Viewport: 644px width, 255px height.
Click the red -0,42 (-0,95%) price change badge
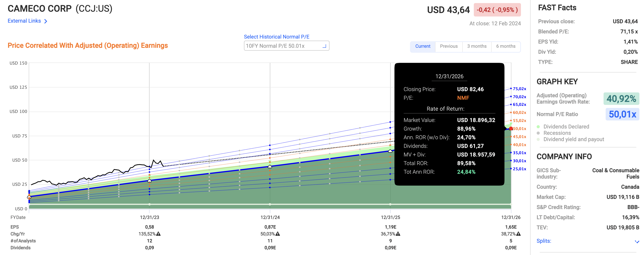click(x=497, y=10)
